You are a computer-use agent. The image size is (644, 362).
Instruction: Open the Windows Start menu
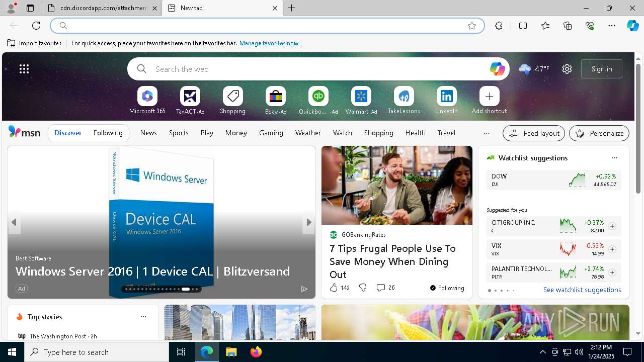(x=12, y=352)
